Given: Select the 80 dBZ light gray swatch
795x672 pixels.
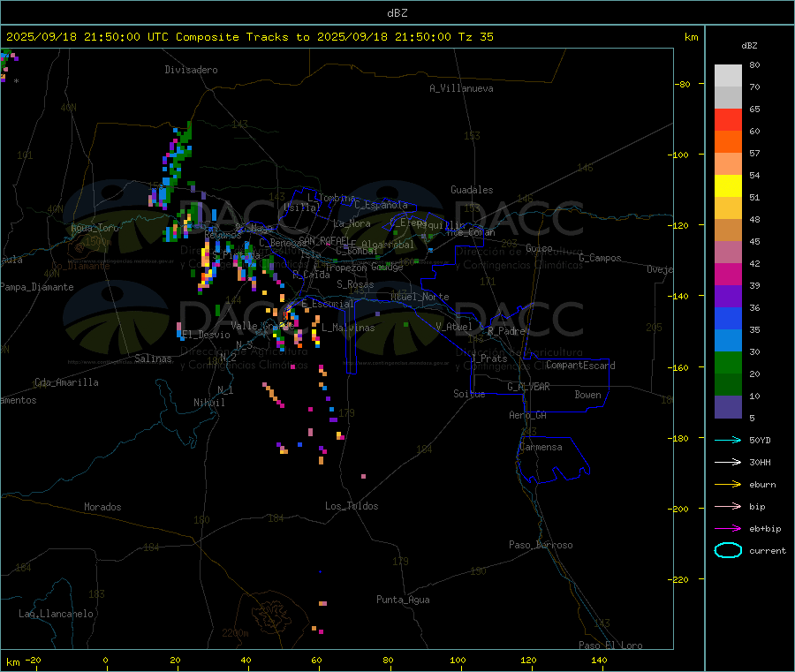Looking at the screenshot, I should 728,76.
